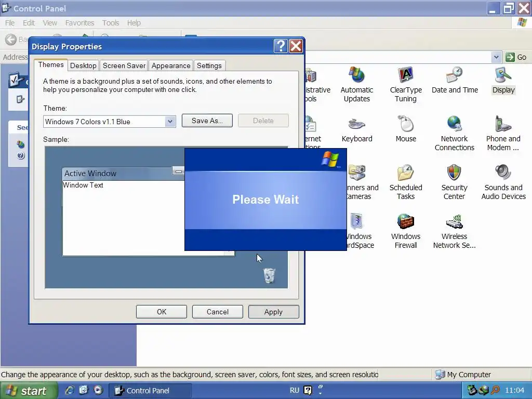
Task: Open Sounds and Audio Devices icon
Action: pyautogui.click(x=503, y=182)
